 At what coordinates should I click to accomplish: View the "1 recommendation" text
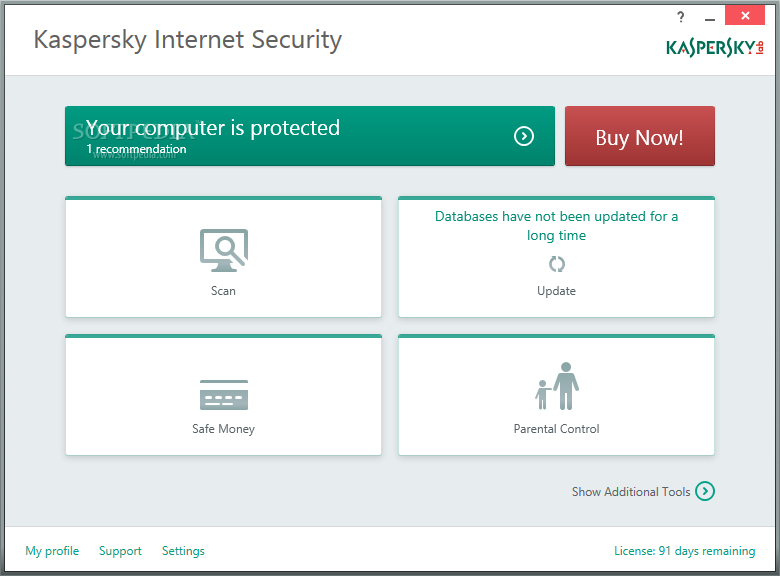tap(136, 150)
